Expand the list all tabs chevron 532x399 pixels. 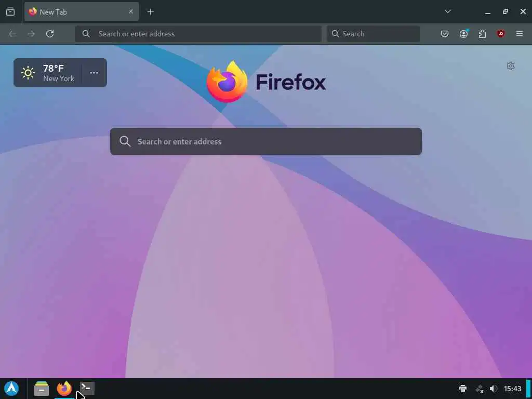click(447, 11)
